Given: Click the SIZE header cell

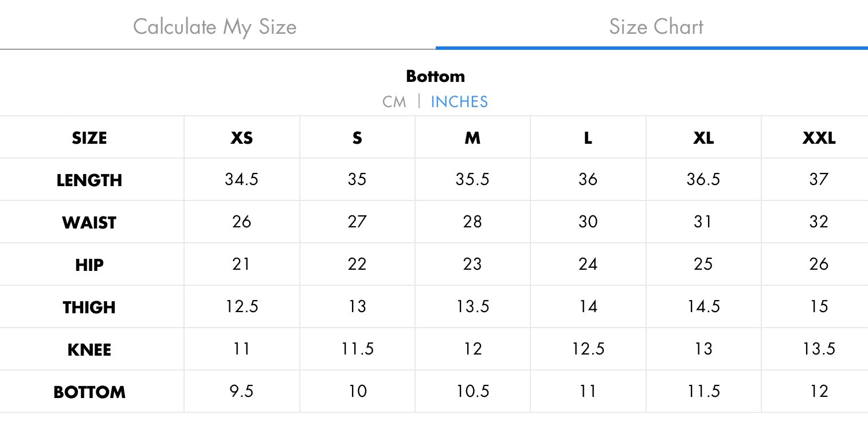Looking at the screenshot, I should tap(89, 138).
